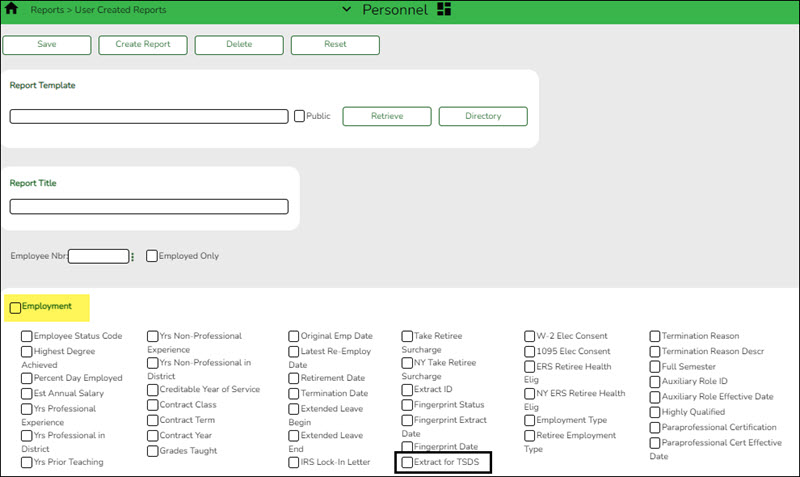Toggle the Public checkbox
Screen dimensions: 800x477
coord(299,116)
